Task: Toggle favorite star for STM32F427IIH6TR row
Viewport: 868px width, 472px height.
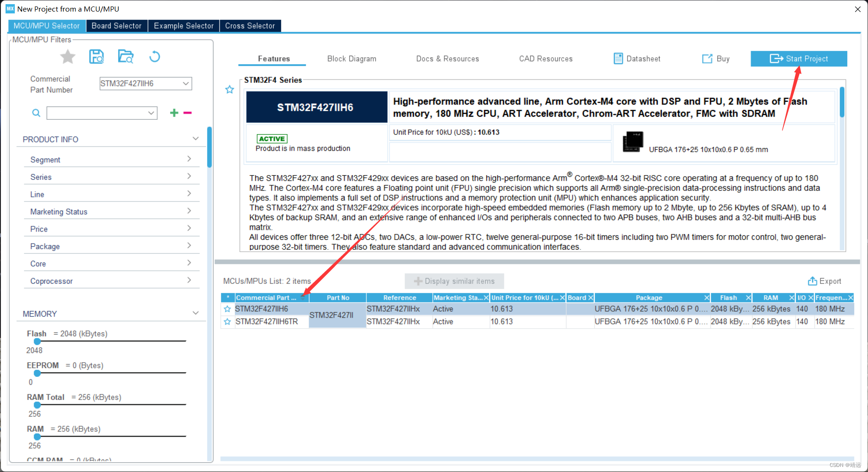Action: [227, 322]
